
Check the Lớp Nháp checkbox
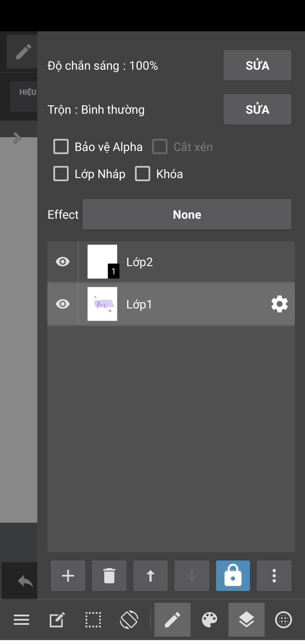[61, 174]
